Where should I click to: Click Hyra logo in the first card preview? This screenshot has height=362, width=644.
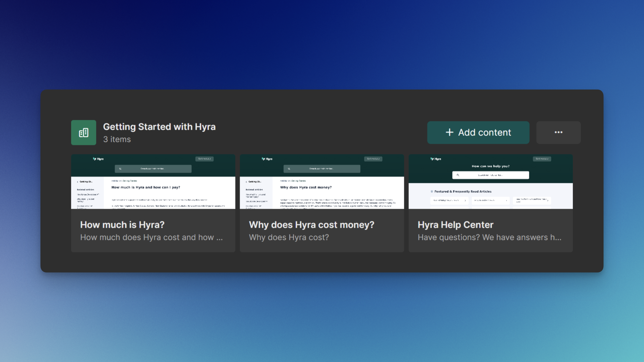(x=98, y=159)
